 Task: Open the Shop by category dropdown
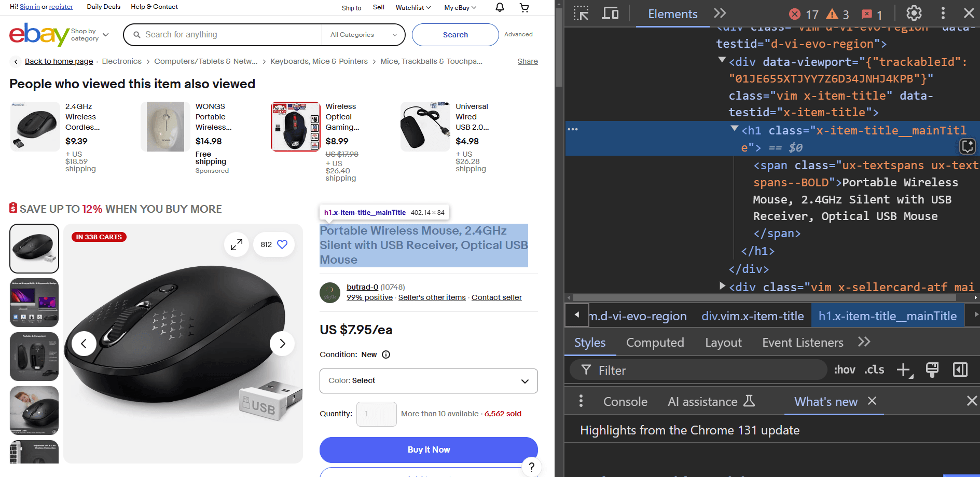coord(90,35)
